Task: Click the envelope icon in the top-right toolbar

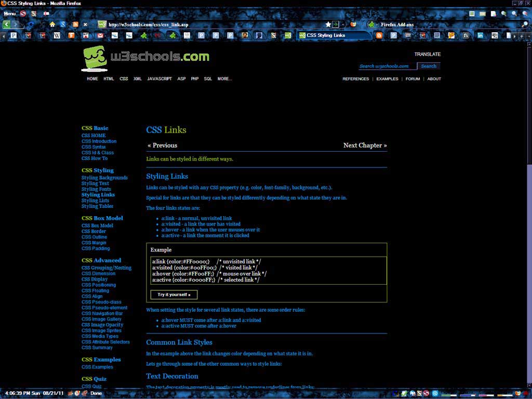Action: pyautogui.click(x=483, y=14)
